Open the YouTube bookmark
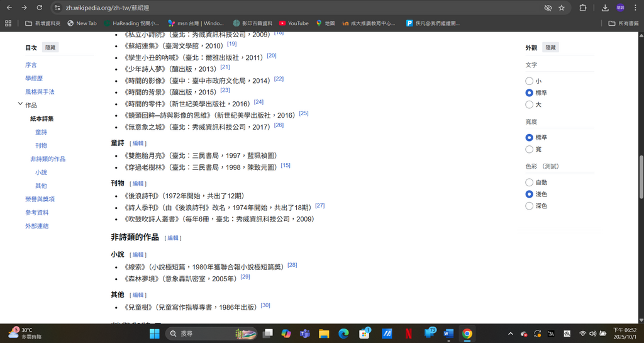Viewport: 644px width, 343px height. point(293,23)
